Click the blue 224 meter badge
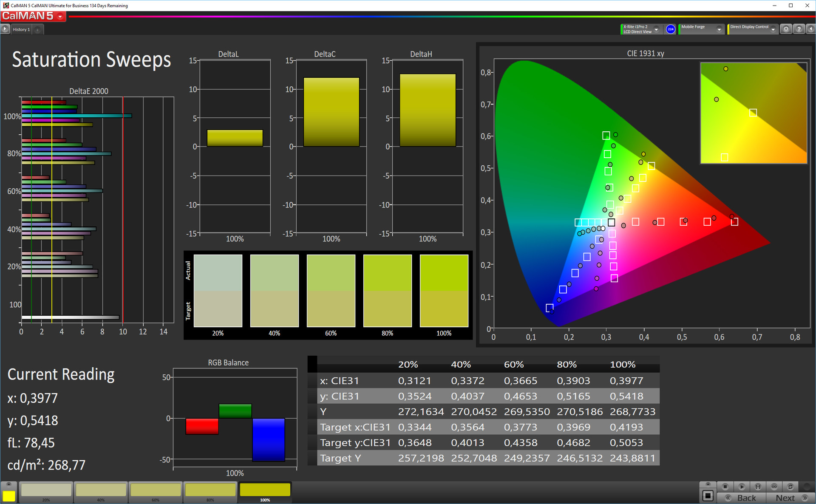 pyautogui.click(x=670, y=29)
